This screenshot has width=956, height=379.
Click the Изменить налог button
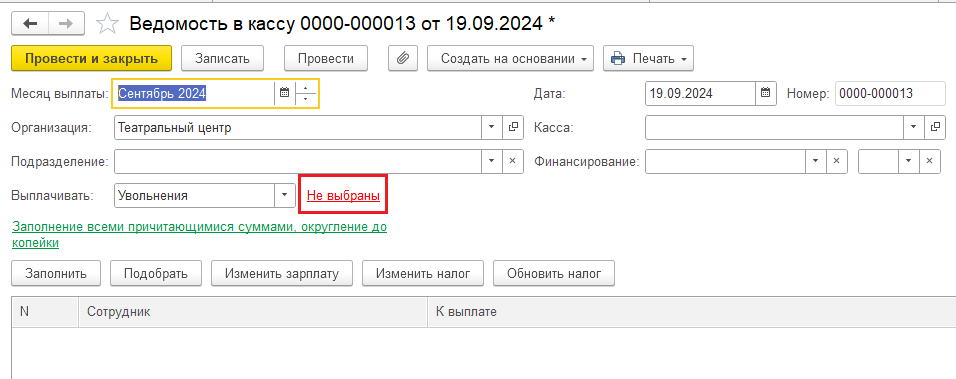pos(423,274)
